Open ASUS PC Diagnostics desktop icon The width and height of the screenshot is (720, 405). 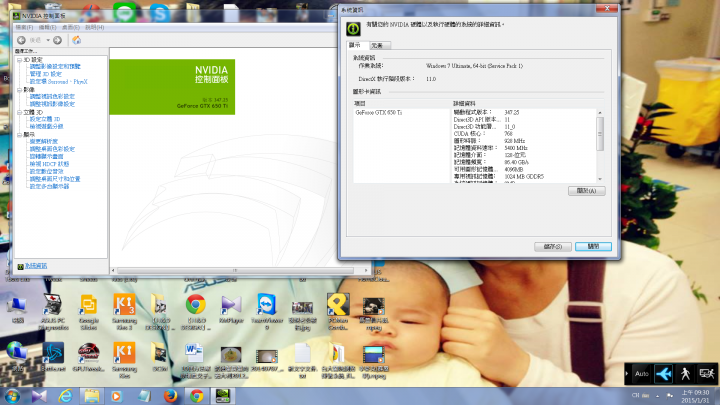click(53, 312)
